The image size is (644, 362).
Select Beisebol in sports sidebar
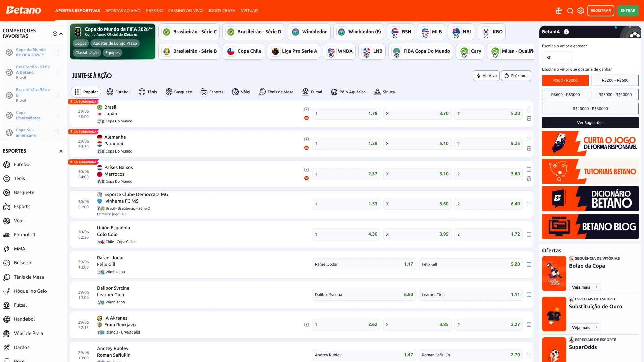pyautogui.click(x=33, y=263)
